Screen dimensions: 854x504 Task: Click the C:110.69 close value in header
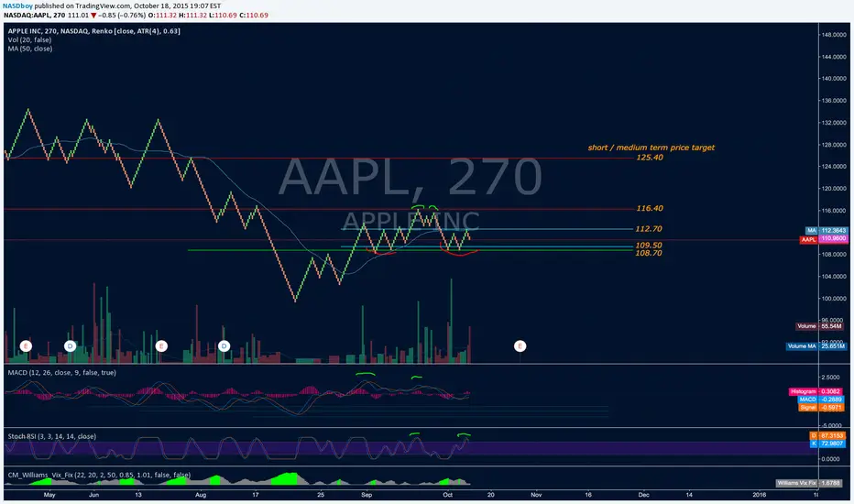coord(254,16)
